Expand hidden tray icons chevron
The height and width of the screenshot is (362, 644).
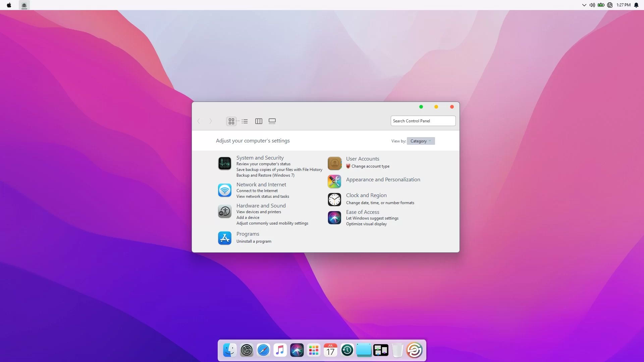click(584, 5)
